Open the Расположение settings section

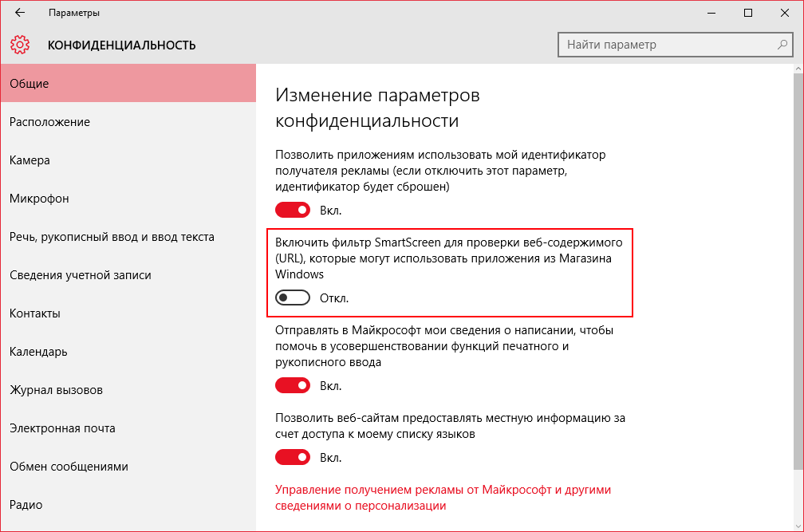click(x=49, y=122)
